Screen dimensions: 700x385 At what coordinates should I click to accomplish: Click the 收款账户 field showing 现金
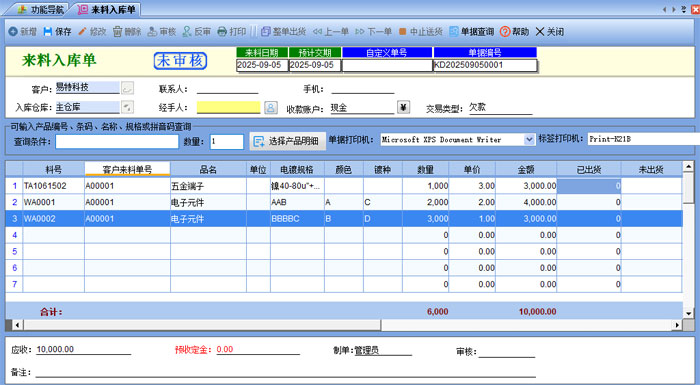coord(362,108)
